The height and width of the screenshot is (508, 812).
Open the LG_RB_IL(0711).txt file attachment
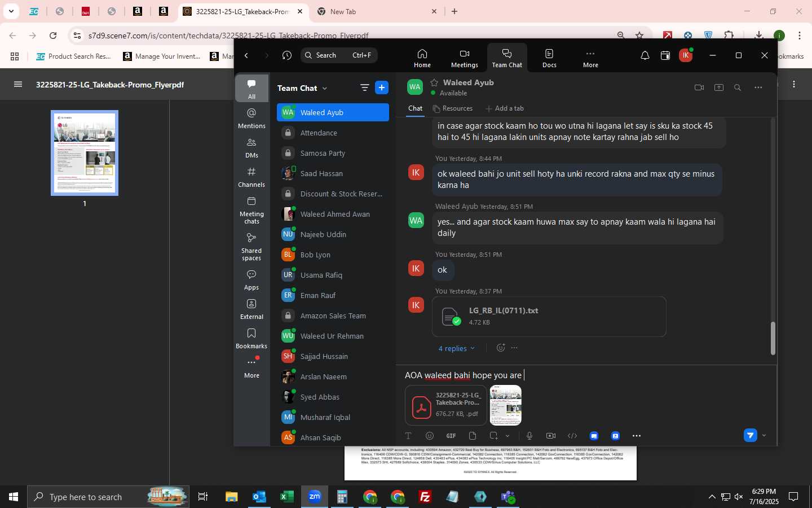coord(549,317)
